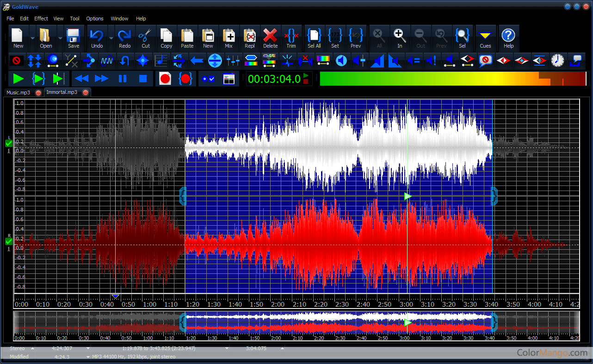Screen dimensions: 593x364
Task: Open the Control Properties icon with checkmark
Action: pos(208,79)
